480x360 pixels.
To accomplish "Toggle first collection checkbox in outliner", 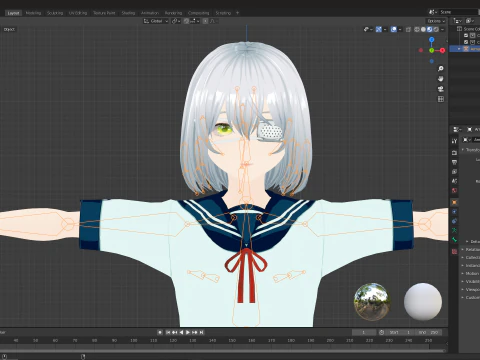I will [x=466, y=35].
